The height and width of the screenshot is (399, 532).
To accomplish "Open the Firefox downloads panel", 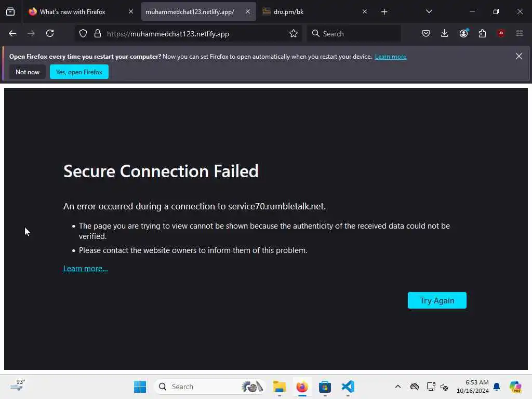I will click(x=444, y=33).
